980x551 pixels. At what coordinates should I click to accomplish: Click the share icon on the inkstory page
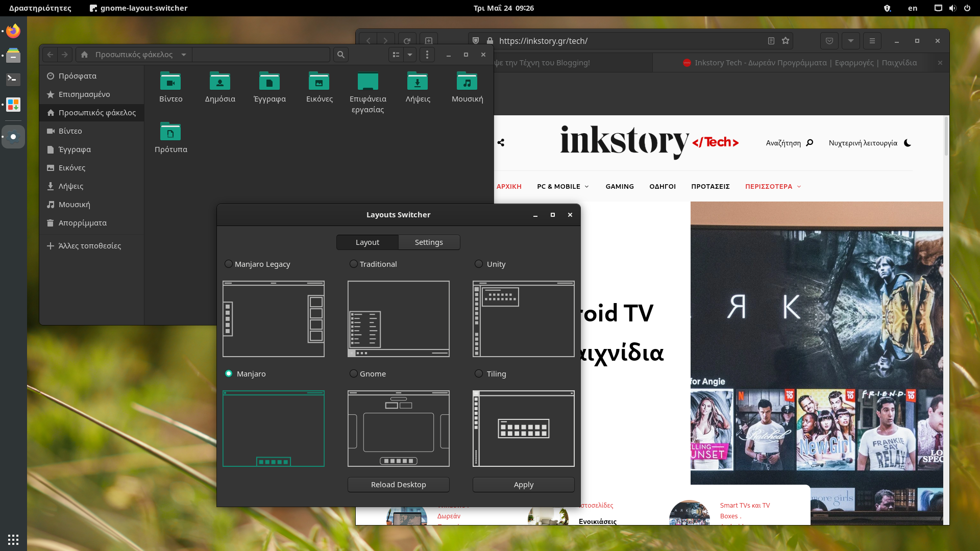tap(501, 143)
